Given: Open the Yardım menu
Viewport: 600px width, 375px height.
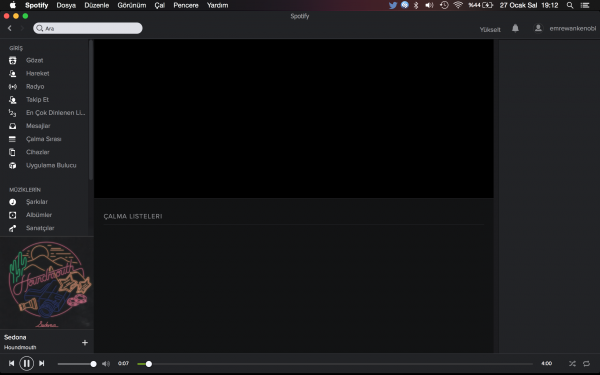Looking at the screenshot, I should click(x=217, y=5).
